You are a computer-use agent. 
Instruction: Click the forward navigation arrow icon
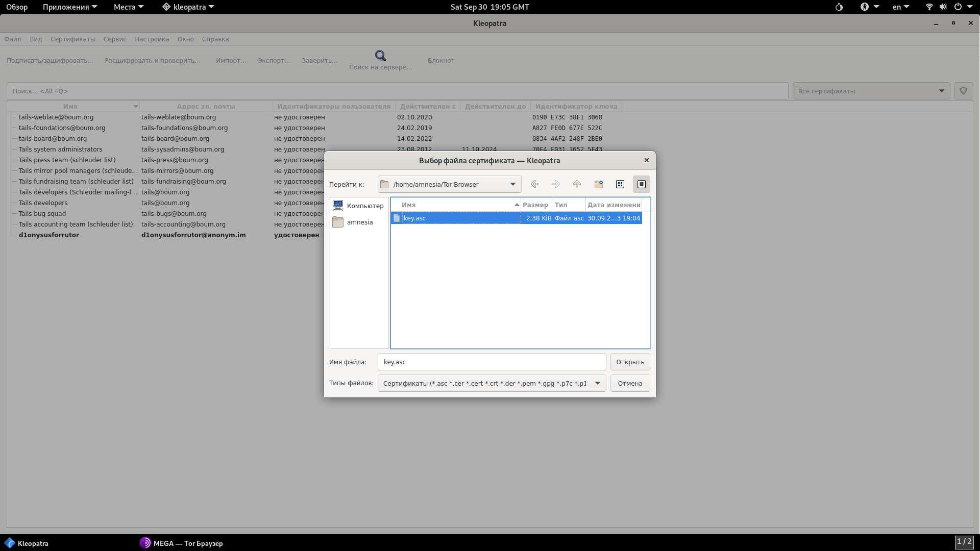(556, 184)
